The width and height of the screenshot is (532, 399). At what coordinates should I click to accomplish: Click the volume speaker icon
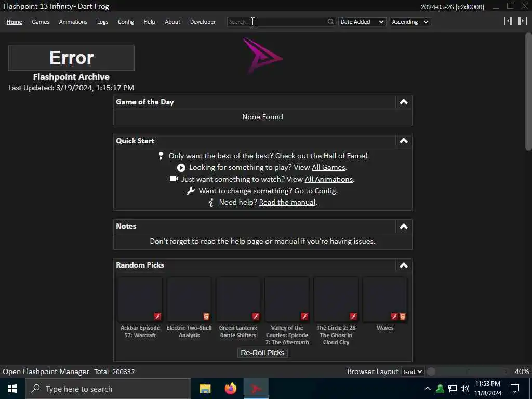point(465,389)
